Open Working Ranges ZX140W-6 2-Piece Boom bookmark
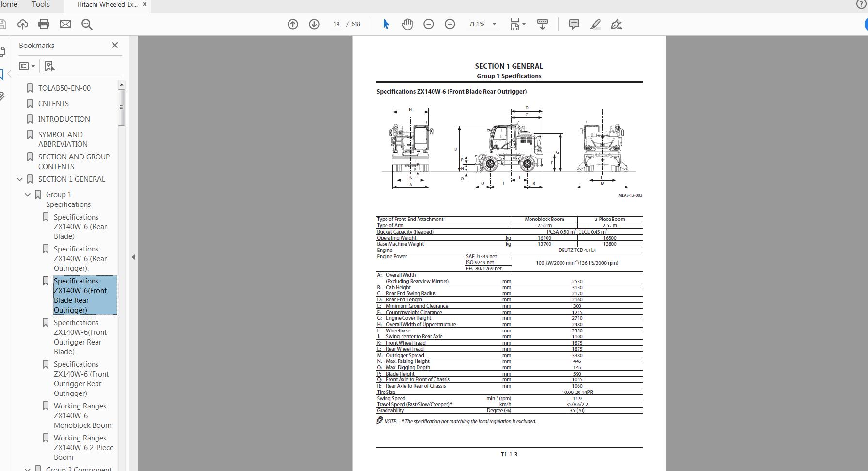The image size is (868, 471). click(x=83, y=448)
